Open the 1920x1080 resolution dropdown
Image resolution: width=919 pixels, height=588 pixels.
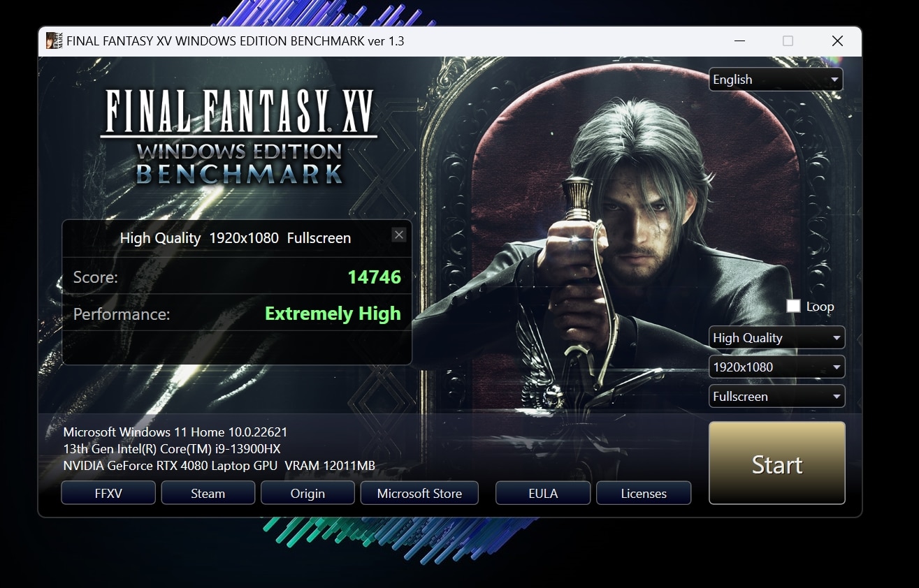click(x=776, y=367)
